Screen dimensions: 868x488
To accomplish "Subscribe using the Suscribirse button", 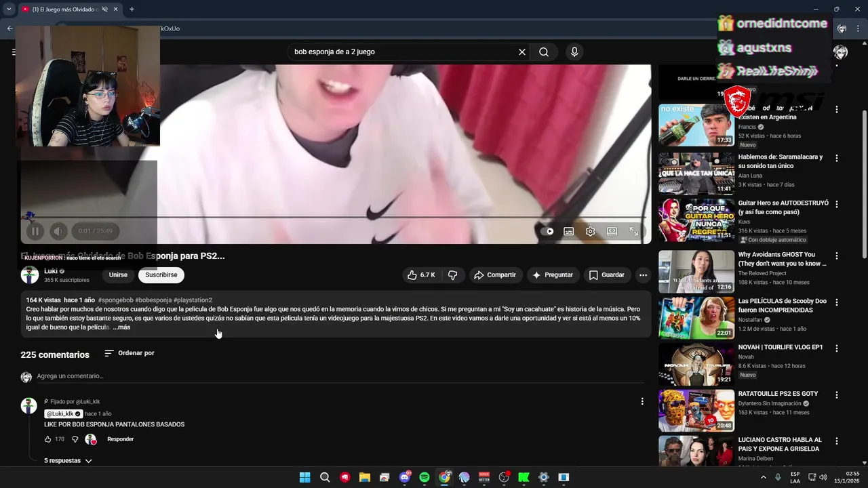I will point(161,275).
